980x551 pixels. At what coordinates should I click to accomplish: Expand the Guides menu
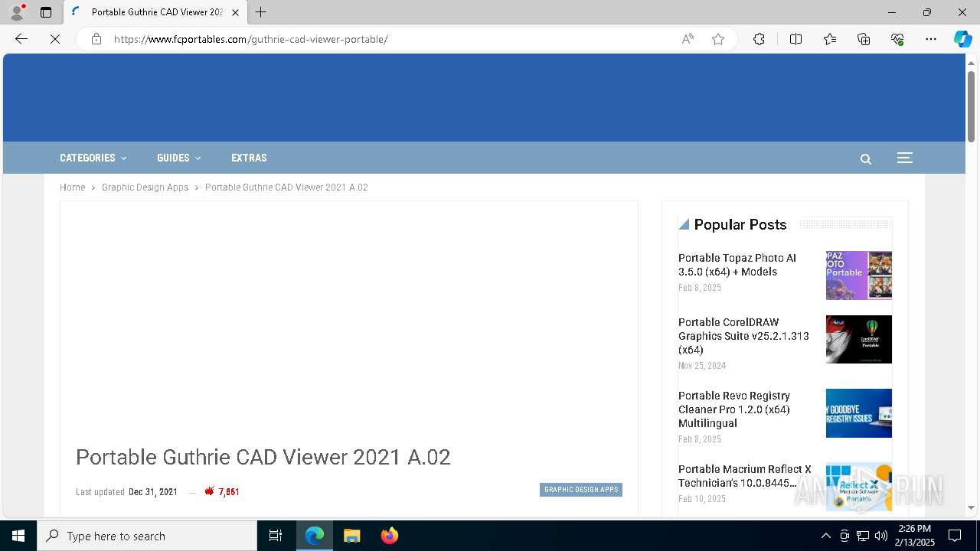179,158
